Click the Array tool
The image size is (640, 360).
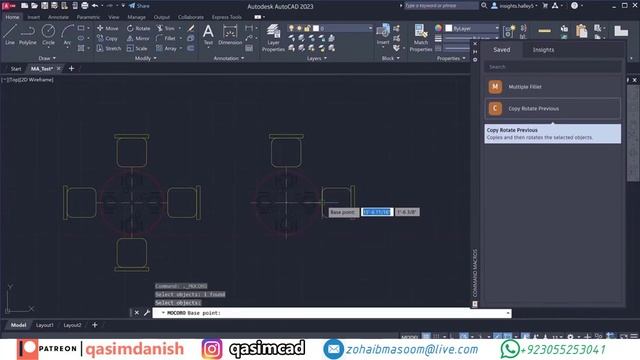tap(166, 48)
